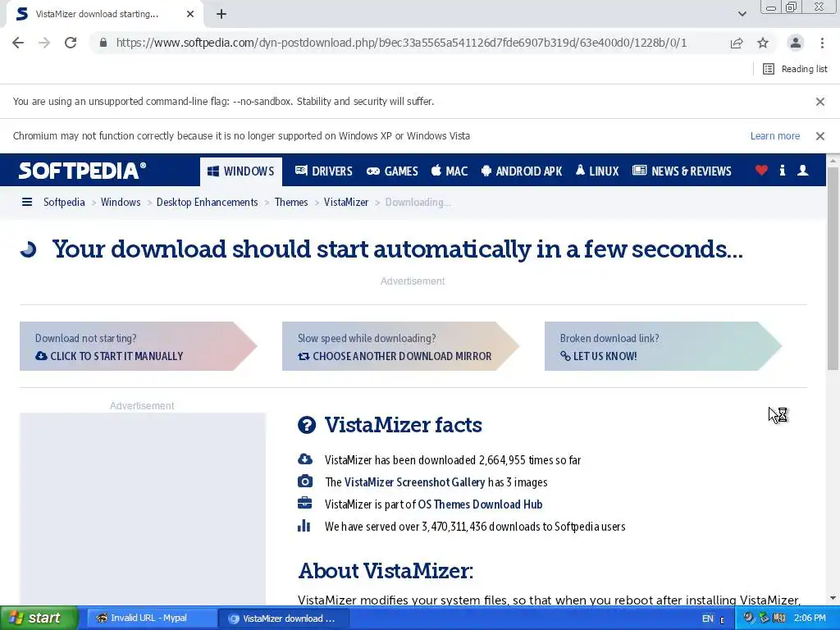Image resolution: width=840 pixels, height=630 pixels.
Task: Click the EN language indicator
Action: point(708,619)
